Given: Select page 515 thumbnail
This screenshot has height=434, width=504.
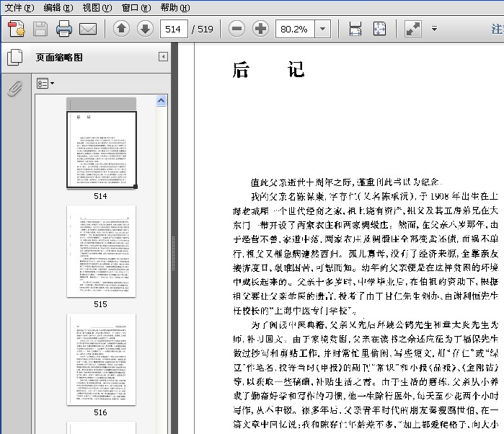Looking at the screenshot, I should click(101, 252).
